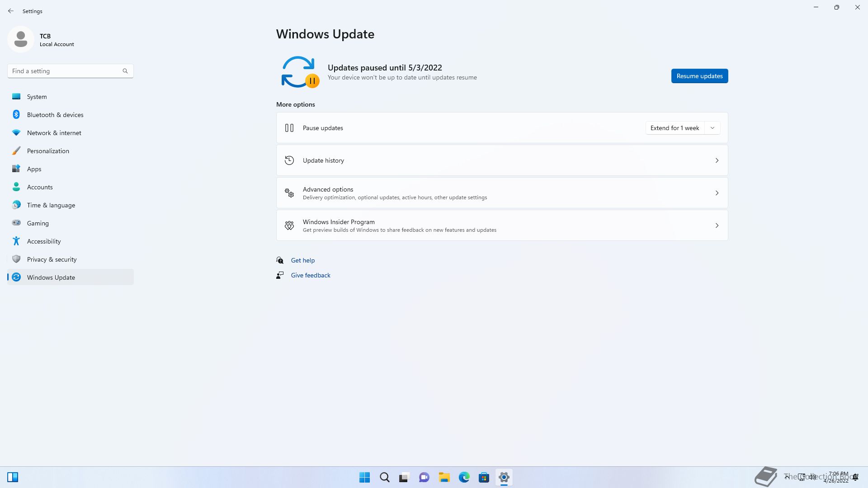Select Personalization in the sidebar
Viewport: 868px width, 488px height.
pyautogui.click(x=71, y=151)
